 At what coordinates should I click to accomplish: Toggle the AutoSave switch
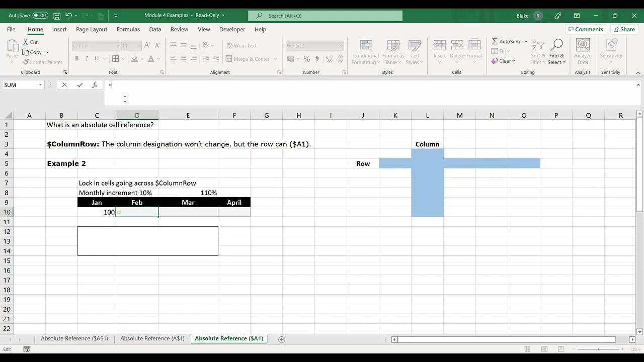(40, 16)
